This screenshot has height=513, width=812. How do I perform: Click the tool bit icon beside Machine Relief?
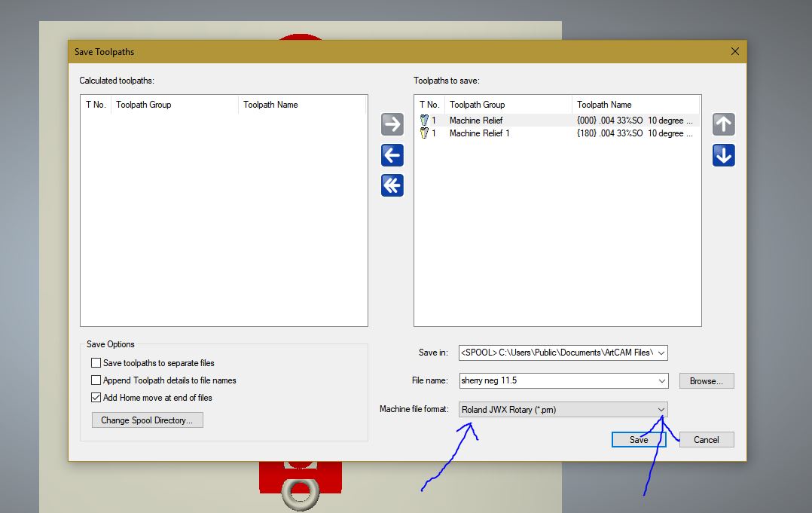pyautogui.click(x=423, y=120)
